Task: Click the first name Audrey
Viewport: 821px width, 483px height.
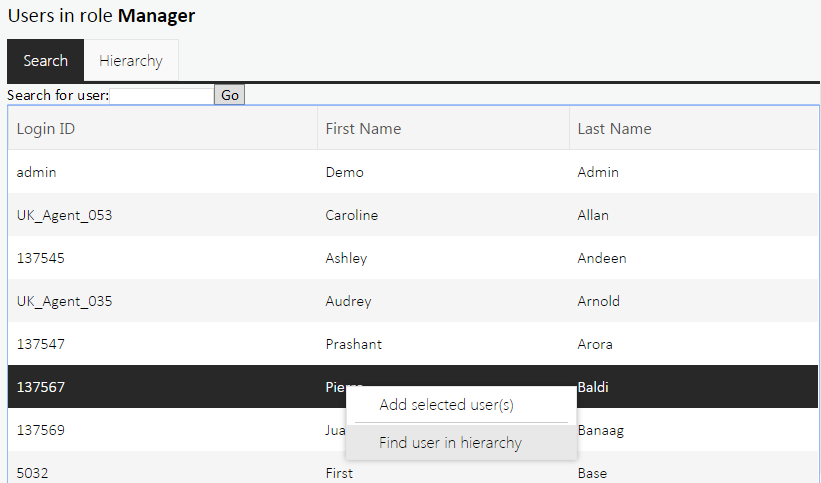Action: 348,301
